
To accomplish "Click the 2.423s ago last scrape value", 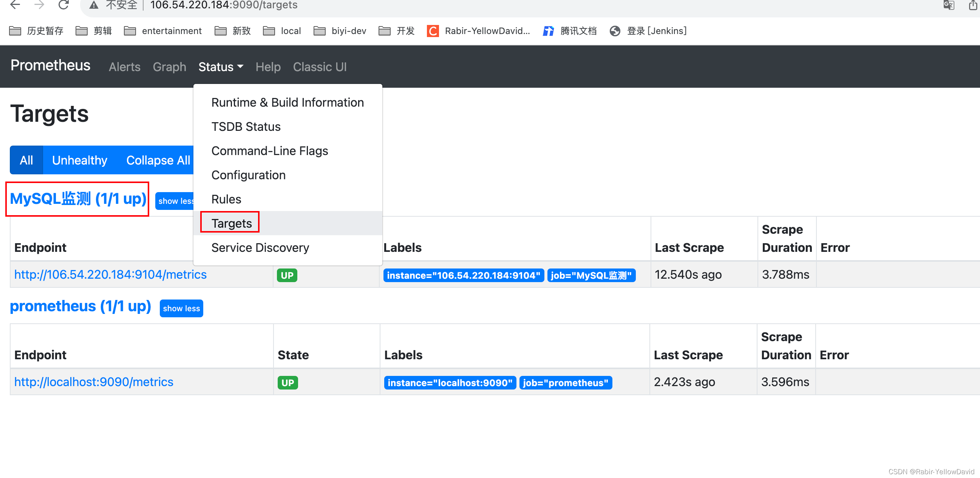I will 684,382.
